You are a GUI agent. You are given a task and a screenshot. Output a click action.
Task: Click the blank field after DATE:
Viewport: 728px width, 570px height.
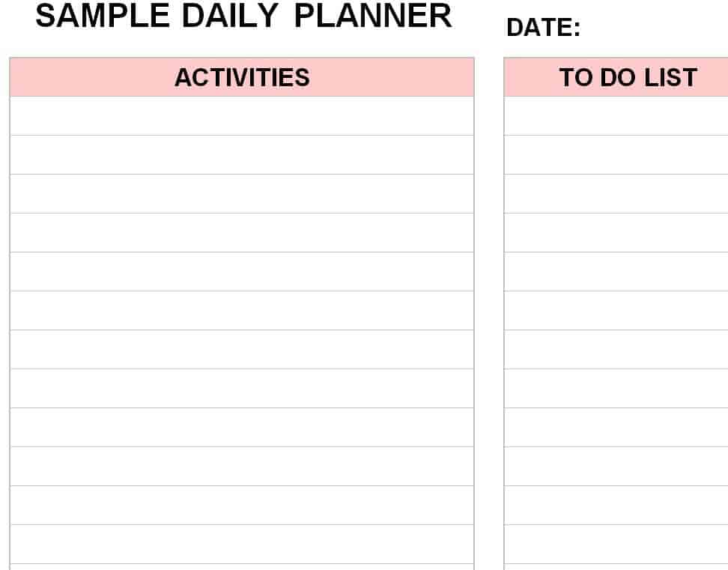[x=652, y=28]
